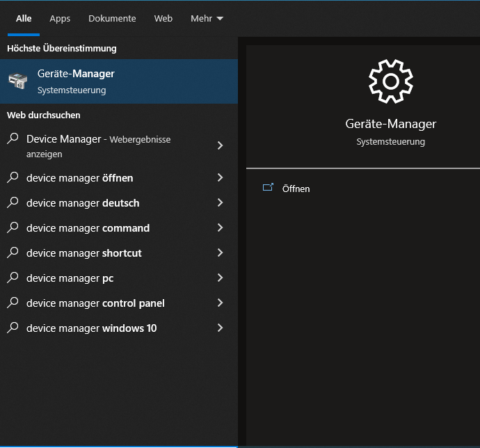Click the Geräte-Manager title in preview pane
480x448 pixels.
390,124
